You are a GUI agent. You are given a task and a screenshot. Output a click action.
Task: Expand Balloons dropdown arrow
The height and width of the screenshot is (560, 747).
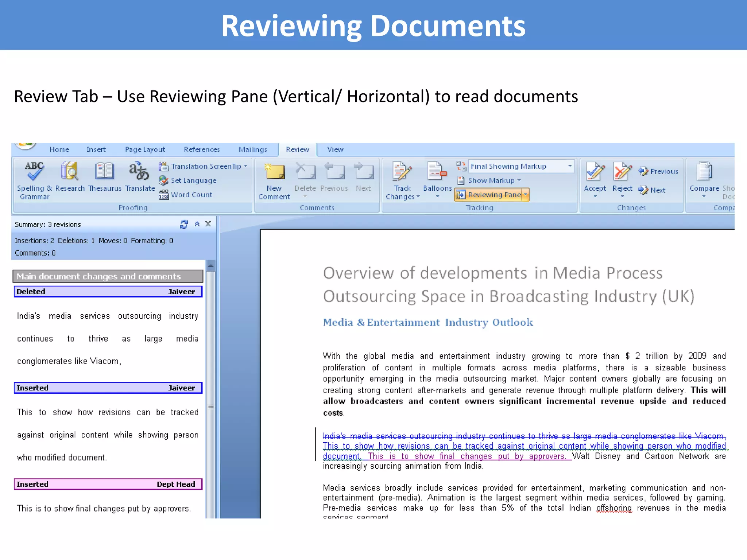click(437, 197)
